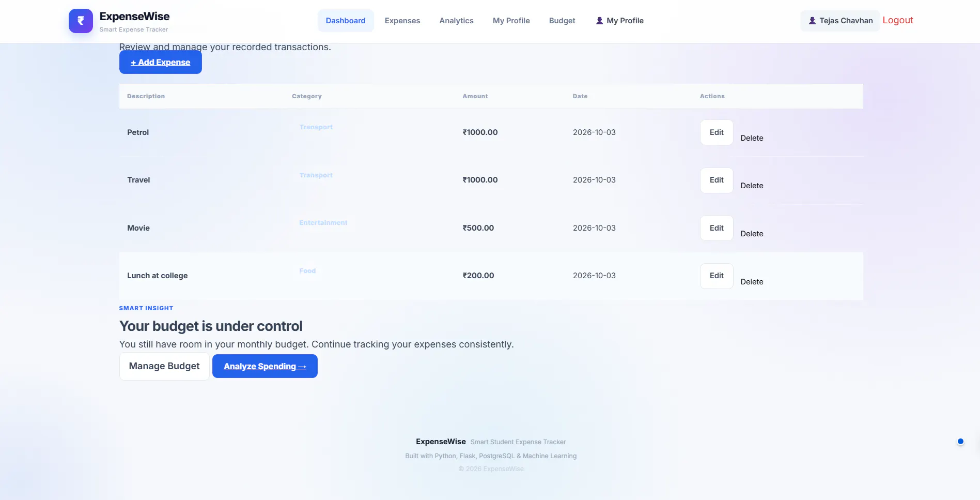
Task: Click the ₹200.00 amount cell
Action: pos(478,276)
